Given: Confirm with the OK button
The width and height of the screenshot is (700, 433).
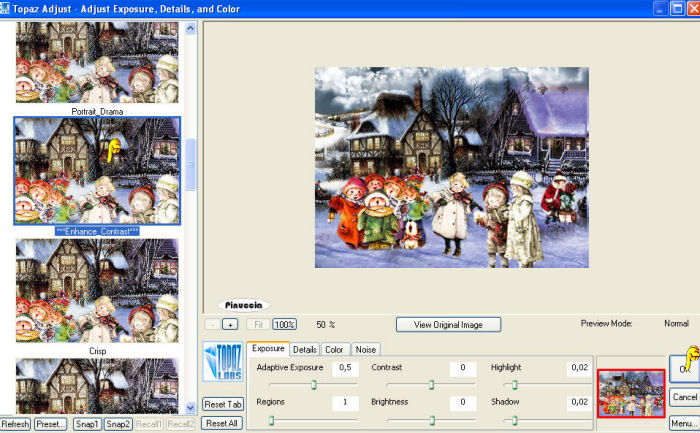Looking at the screenshot, I should [684, 369].
